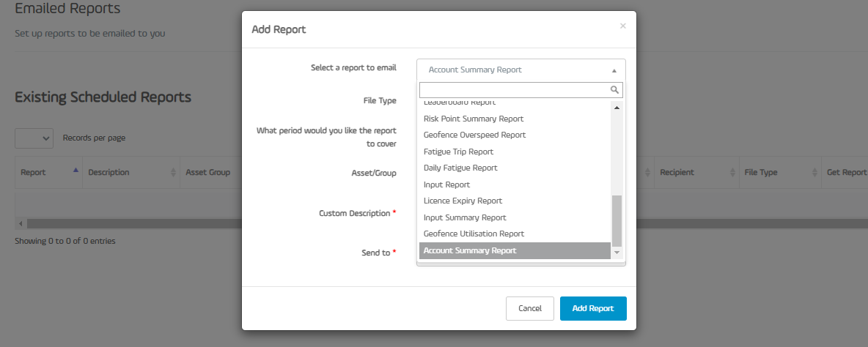Open the Records per page dropdown
868x347 pixels.
34,138
